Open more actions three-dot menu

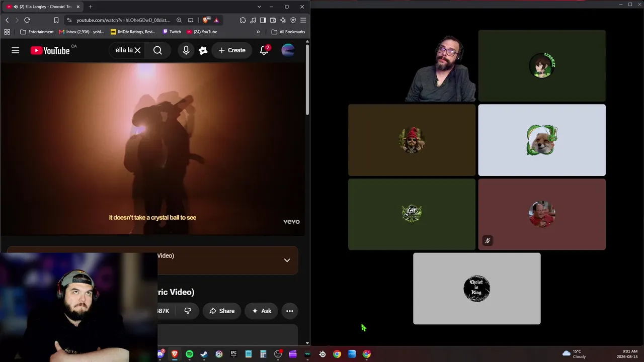(290, 311)
